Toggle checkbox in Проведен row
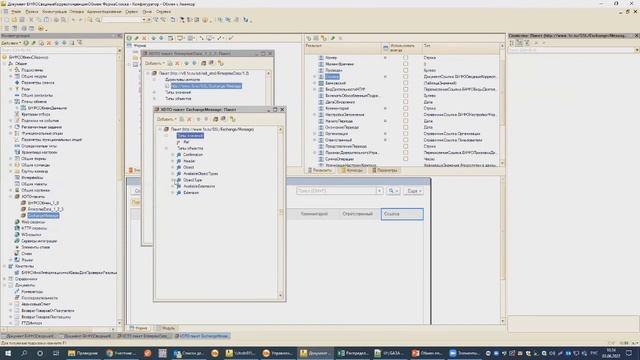The image size is (640, 360). pyautogui.click(x=405, y=70)
